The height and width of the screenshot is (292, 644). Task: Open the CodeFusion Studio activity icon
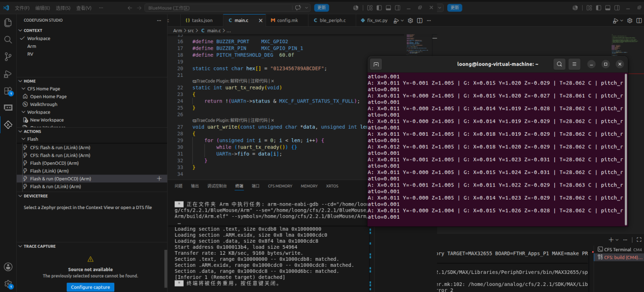tap(8, 125)
